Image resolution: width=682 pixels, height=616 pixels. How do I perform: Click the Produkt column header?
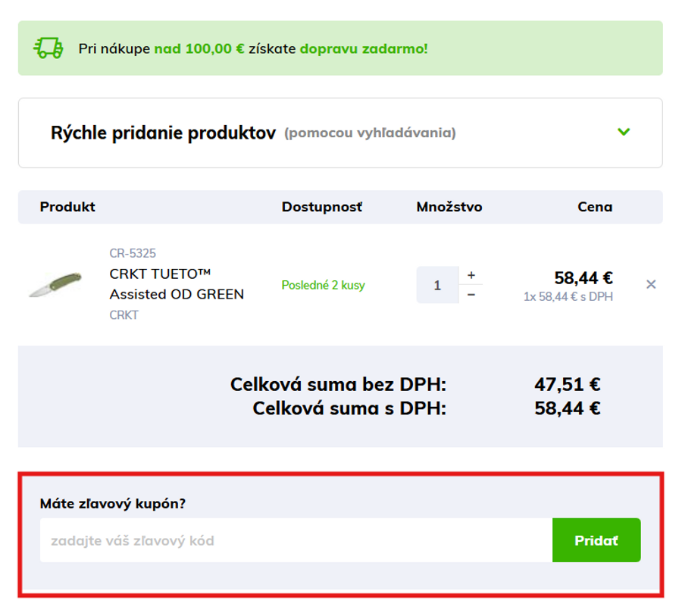point(67,206)
